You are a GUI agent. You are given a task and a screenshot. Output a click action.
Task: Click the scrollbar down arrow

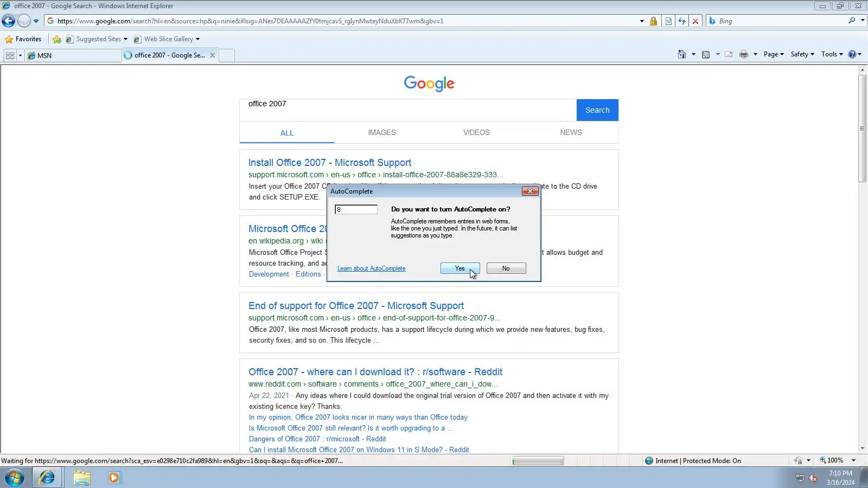tap(863, 448)
